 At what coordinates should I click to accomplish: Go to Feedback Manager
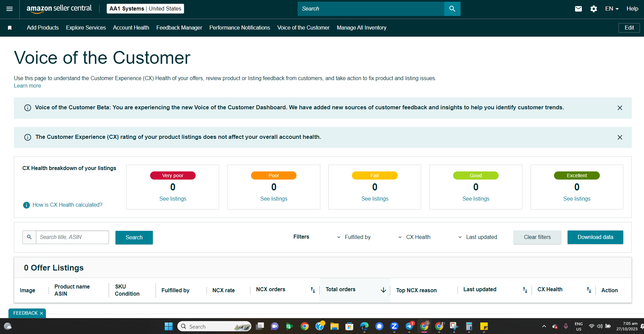coord(179,28)
